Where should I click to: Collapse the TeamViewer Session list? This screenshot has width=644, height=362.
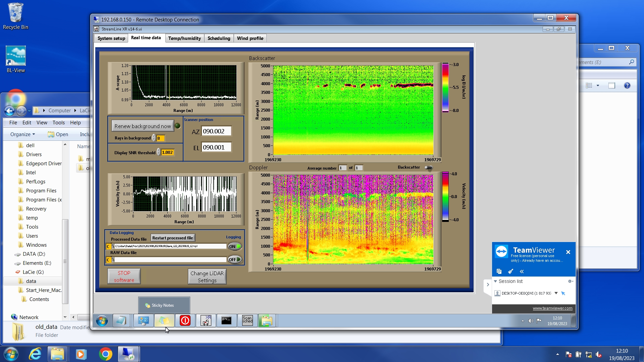pos(495,281)
